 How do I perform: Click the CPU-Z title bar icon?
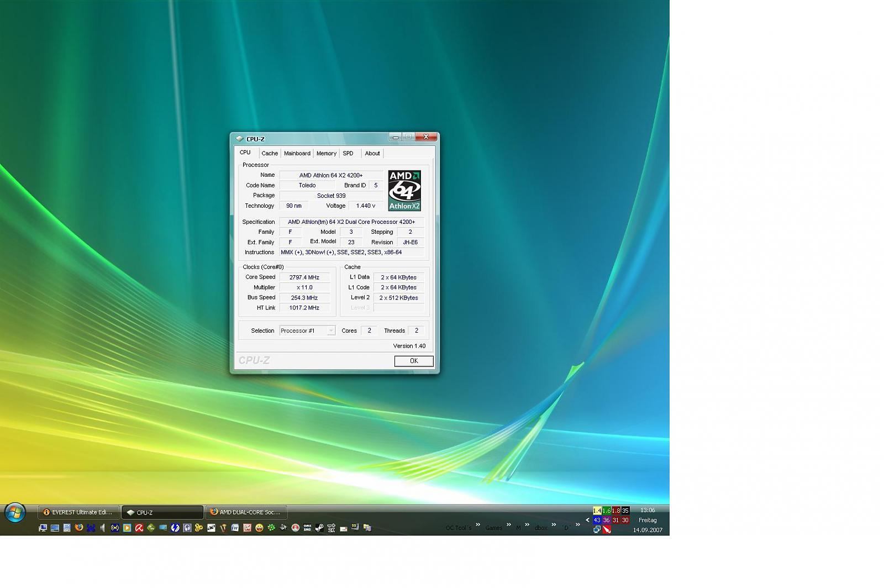click(x=239, y=139)
